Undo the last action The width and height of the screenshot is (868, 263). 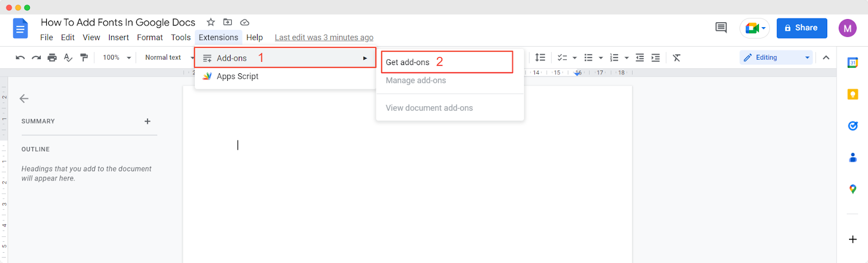pos(20,57)
